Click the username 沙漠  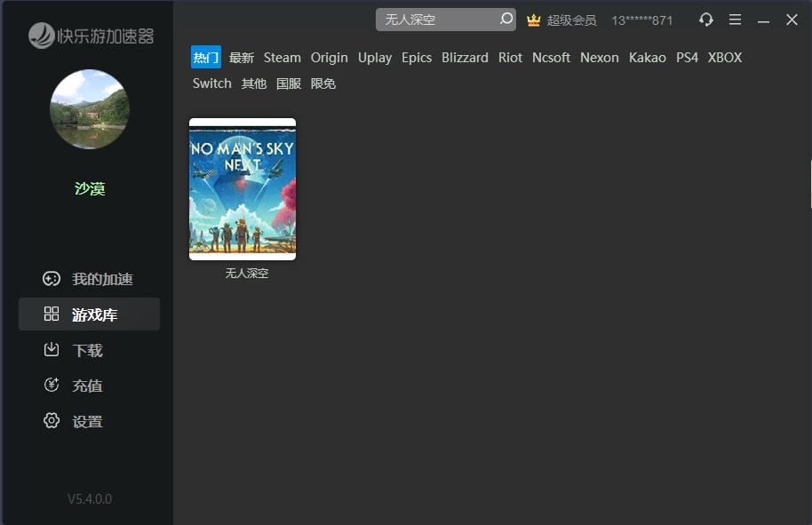(90, 188)
